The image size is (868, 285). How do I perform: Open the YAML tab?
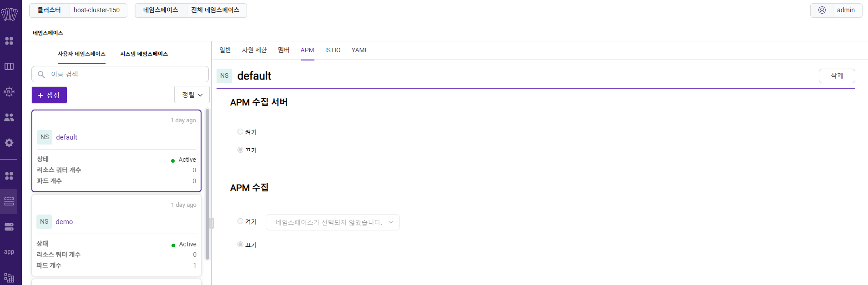click(360, 50)
